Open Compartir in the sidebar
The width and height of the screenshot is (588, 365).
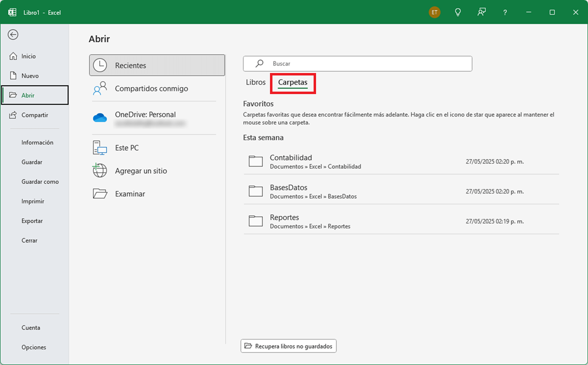point(34,115)
